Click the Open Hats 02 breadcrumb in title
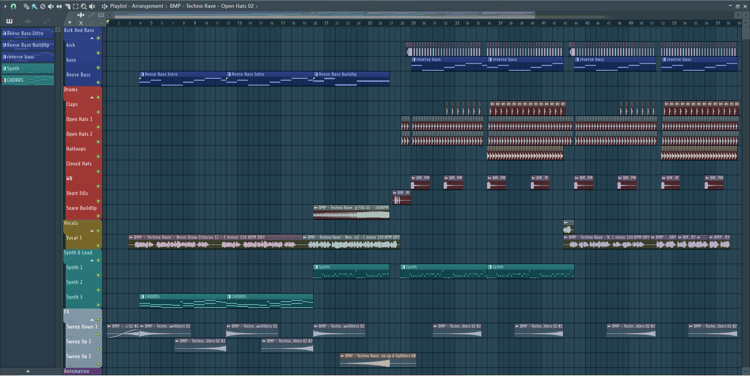750x376 pixels. (x=237, y=6)
